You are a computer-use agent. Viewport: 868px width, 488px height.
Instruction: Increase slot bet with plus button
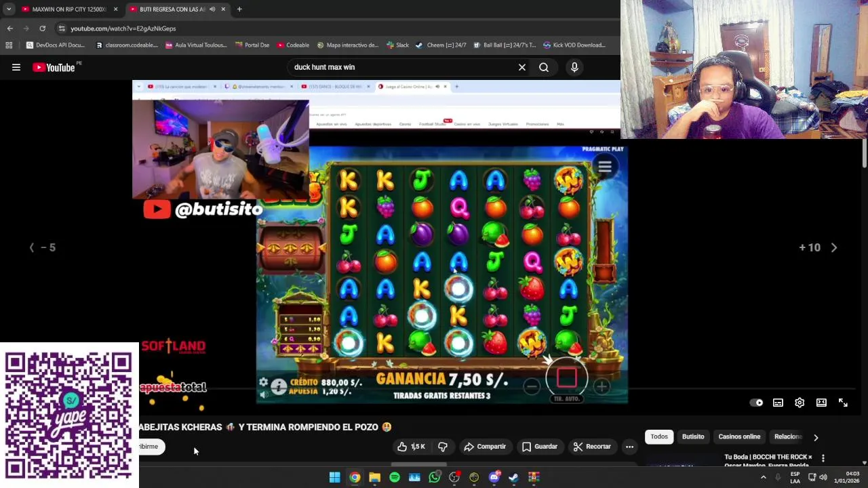pos(601,386)
